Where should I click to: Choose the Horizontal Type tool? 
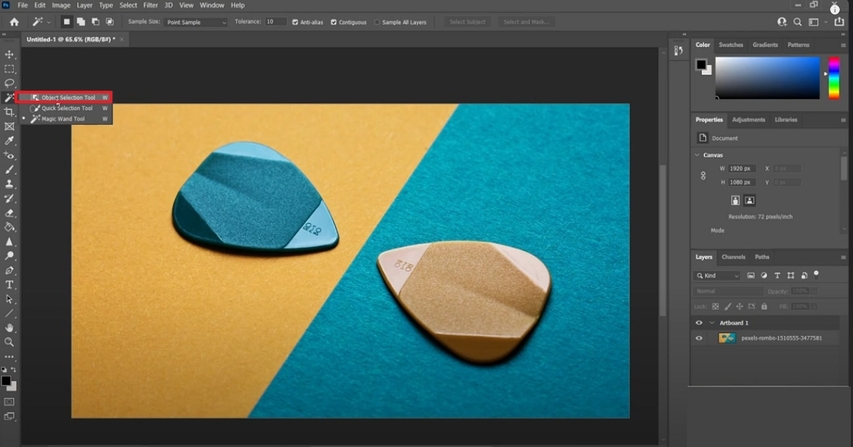(10, 285)
